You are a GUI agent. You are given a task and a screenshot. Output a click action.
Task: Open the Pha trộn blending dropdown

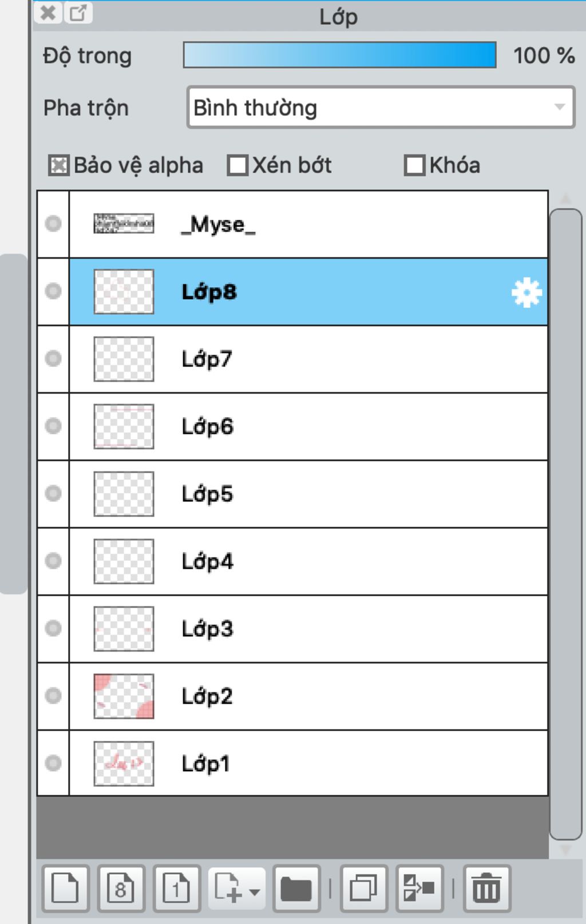(381, 107)
